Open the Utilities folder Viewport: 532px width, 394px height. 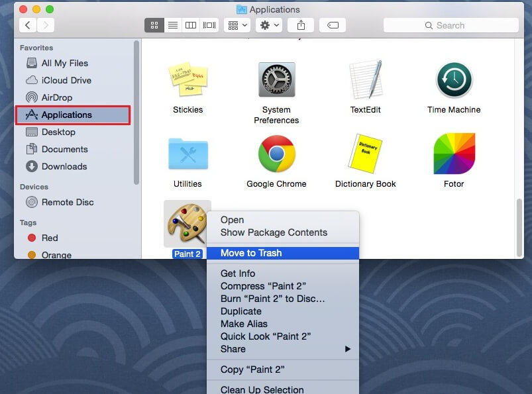point(187,154)
